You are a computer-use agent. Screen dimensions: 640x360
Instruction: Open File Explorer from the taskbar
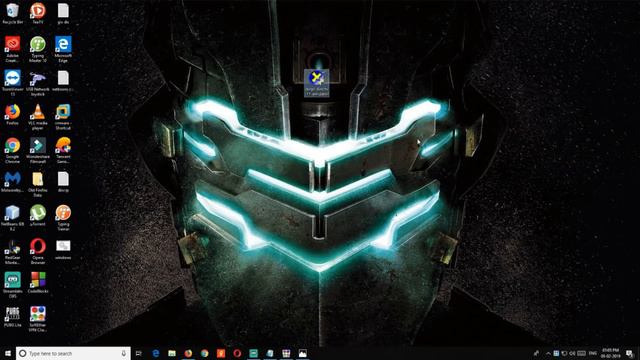[172, 353]
